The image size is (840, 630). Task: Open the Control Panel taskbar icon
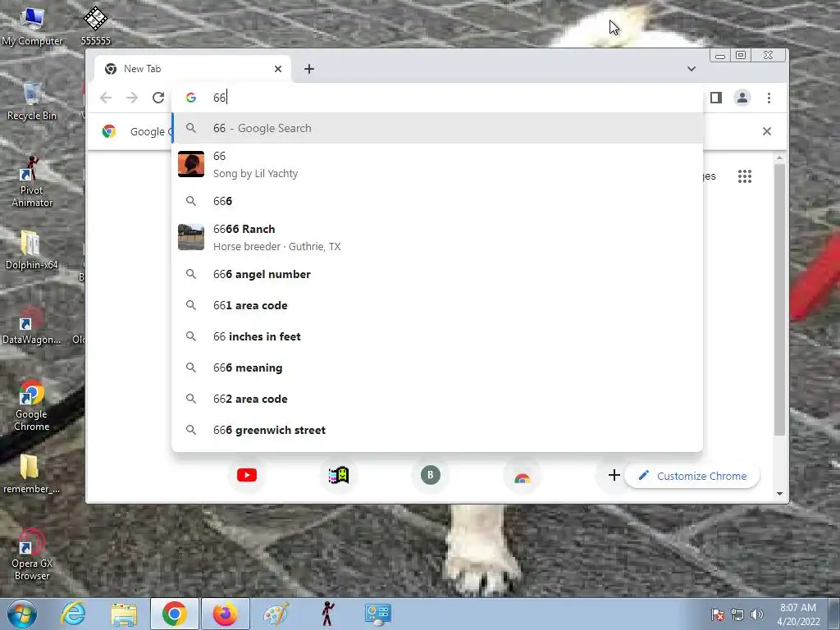pyautogui.click(x=377, y=614)
